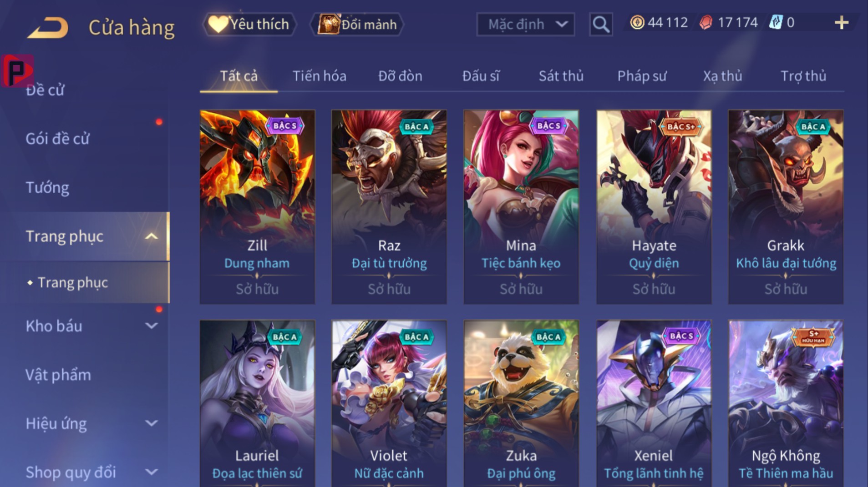This screenshot has width=868, height=487.
Task: Click the red P recorder logo
Action: tap(17, 70)
